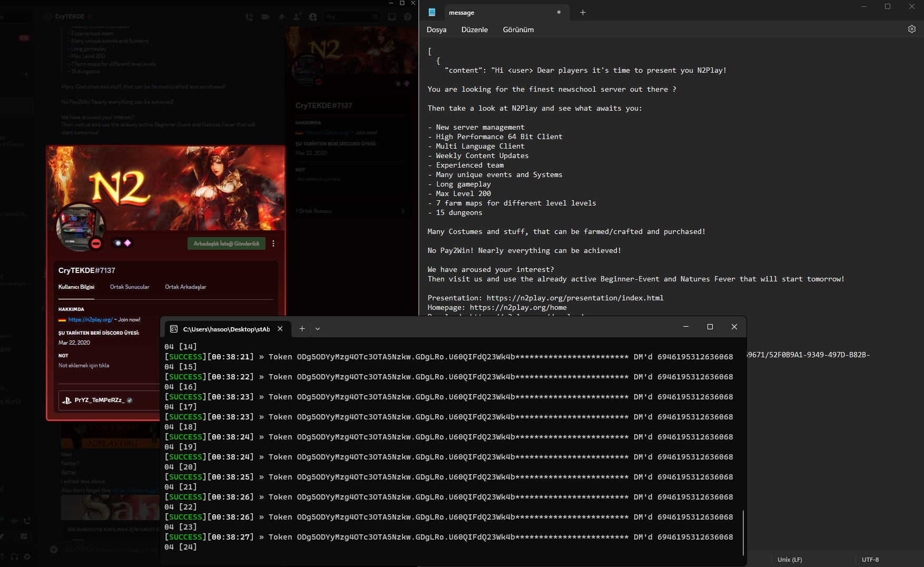Switch to 'Ortak Arkadaşlar' tab
Screen dimensions: 924x567
coord(185,287)
